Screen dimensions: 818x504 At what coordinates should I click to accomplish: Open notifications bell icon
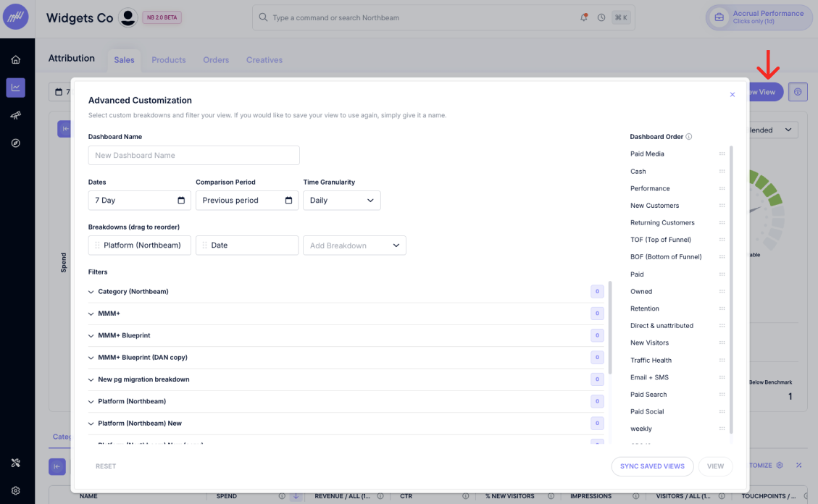tap(584, 17)
